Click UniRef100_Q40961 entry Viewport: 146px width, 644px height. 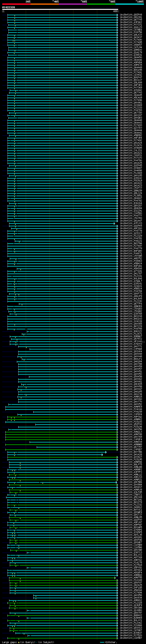click(x=131, y=103)
